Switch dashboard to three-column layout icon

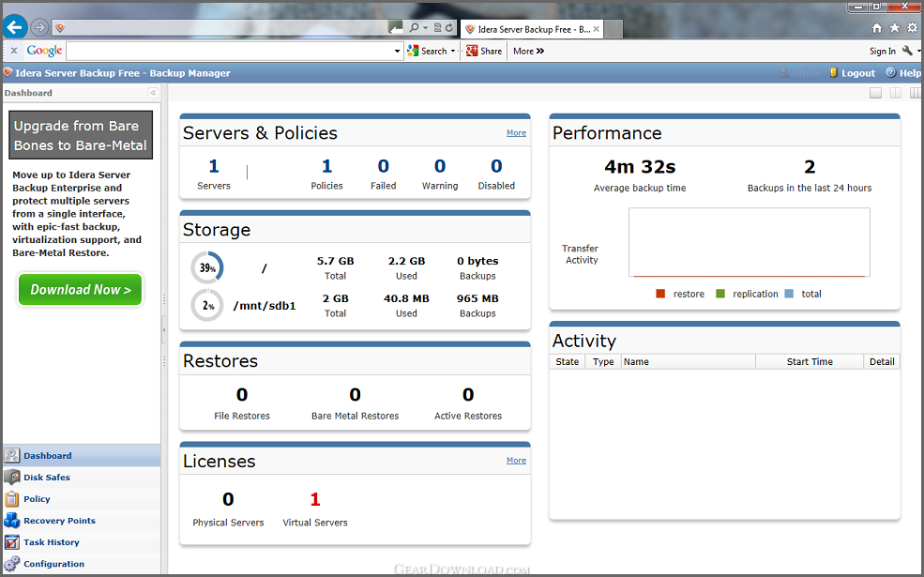tap(916, 93)
